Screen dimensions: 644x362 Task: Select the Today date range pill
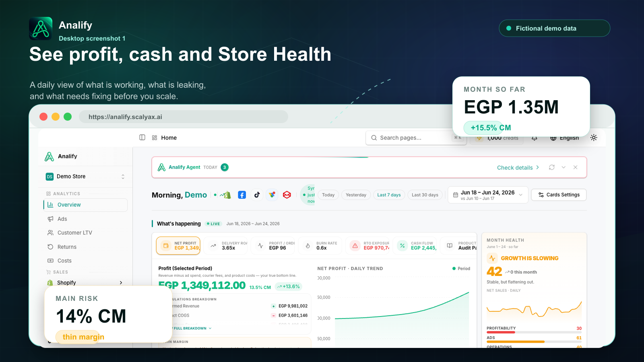(x=328, y=195)
